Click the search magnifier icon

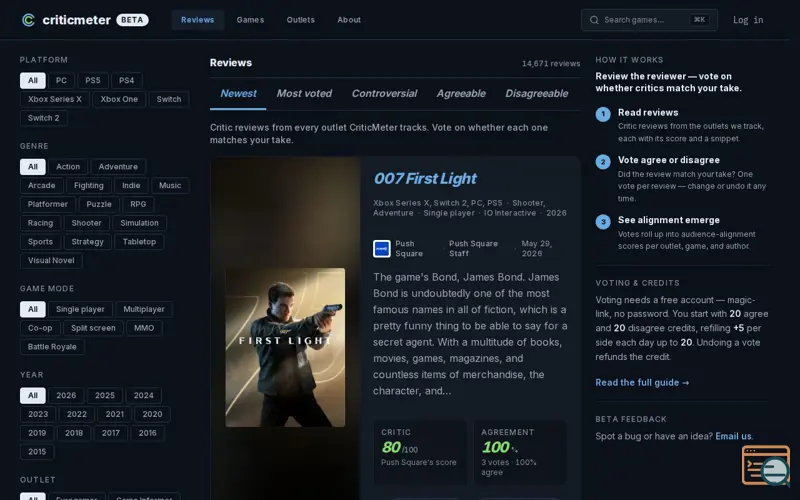click(594, 20)
